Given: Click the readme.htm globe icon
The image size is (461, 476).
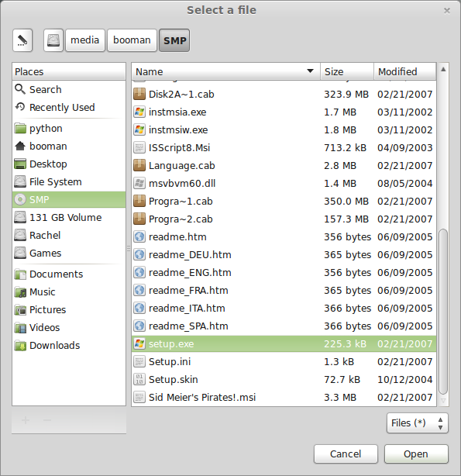Looking at the screenshot, I should click(139, 236).
